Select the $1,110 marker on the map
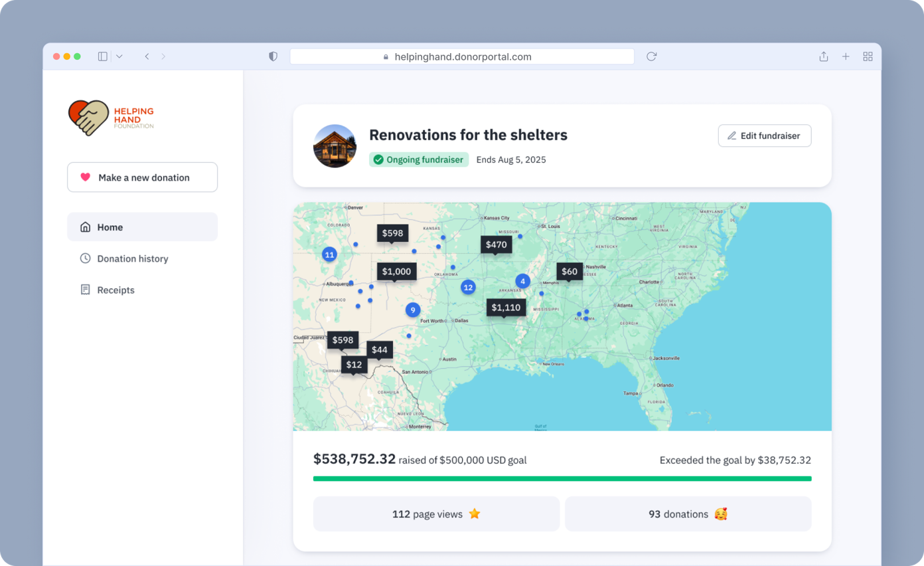Image resolution: width=924 pixels, height=566 pixels. [x=506, y=307]
